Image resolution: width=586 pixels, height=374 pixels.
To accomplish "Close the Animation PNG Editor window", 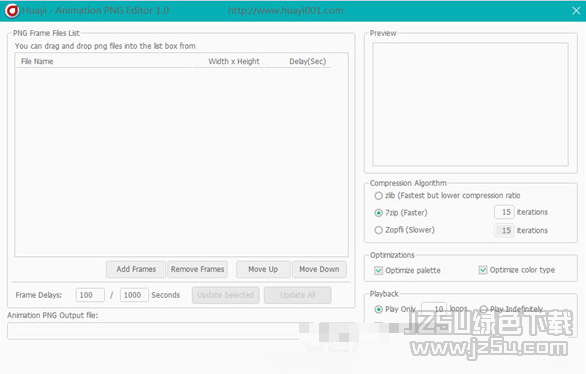I will click(x=576, y=10).
